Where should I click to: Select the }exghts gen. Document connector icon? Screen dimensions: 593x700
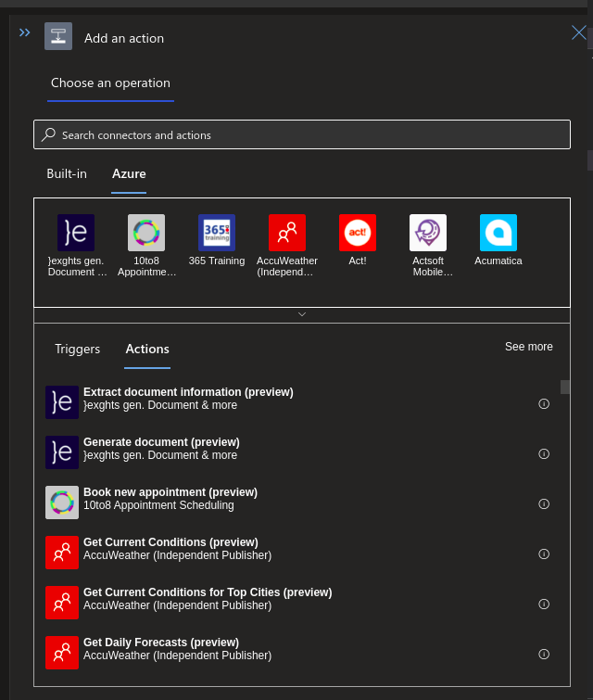coord(76,233)
